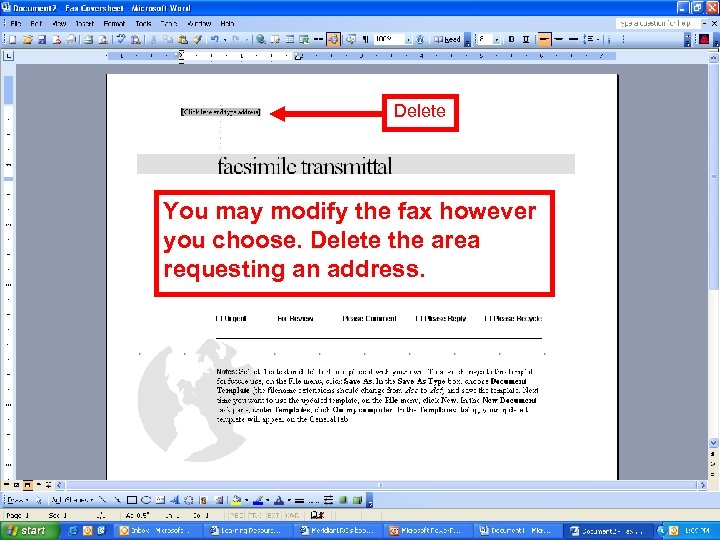Insert an Excel worksheet from the toolbar
The image size is (720, 540).
pos(304,40)
